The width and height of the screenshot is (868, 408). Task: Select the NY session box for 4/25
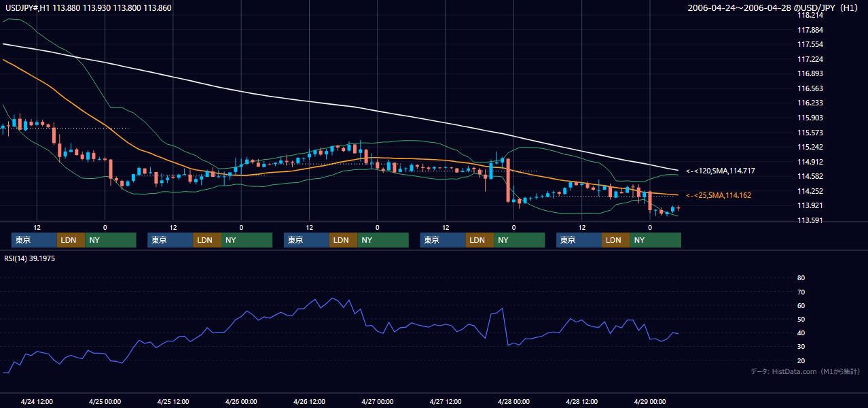point(247,240)
